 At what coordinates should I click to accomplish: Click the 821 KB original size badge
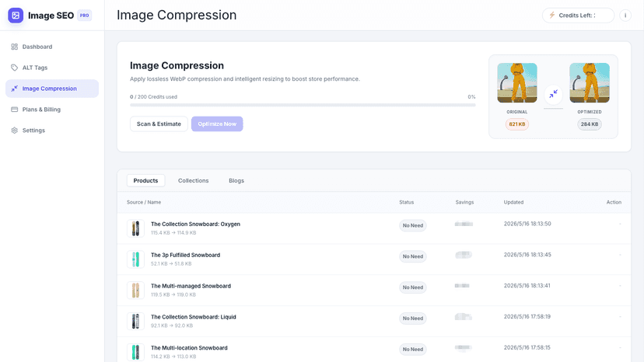click(517, 124)
